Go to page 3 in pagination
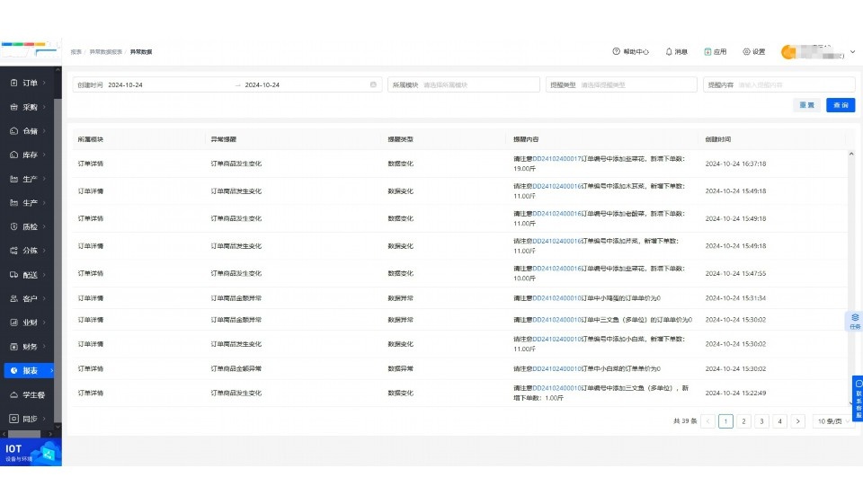The width and height of the screenshot is (863, 504). tap(761, 421)
